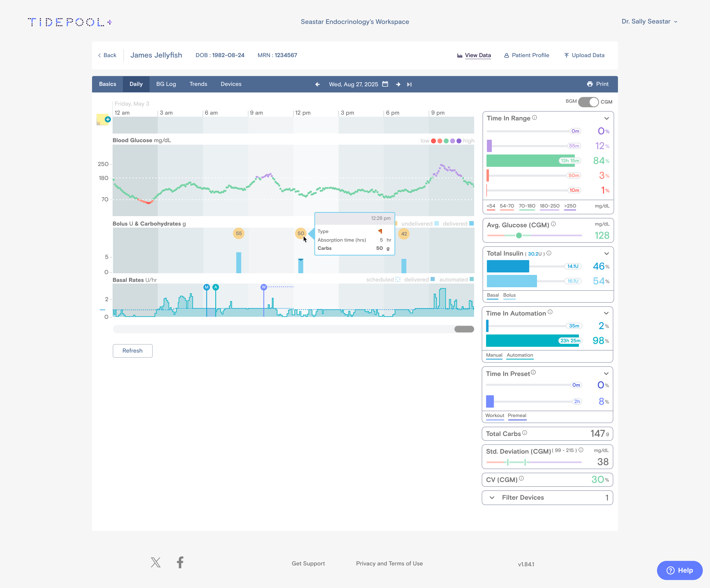The width and height of the screenshot is (710, 588).
Task: Collapse the Time In Range panel
Action: coord(606,118)
